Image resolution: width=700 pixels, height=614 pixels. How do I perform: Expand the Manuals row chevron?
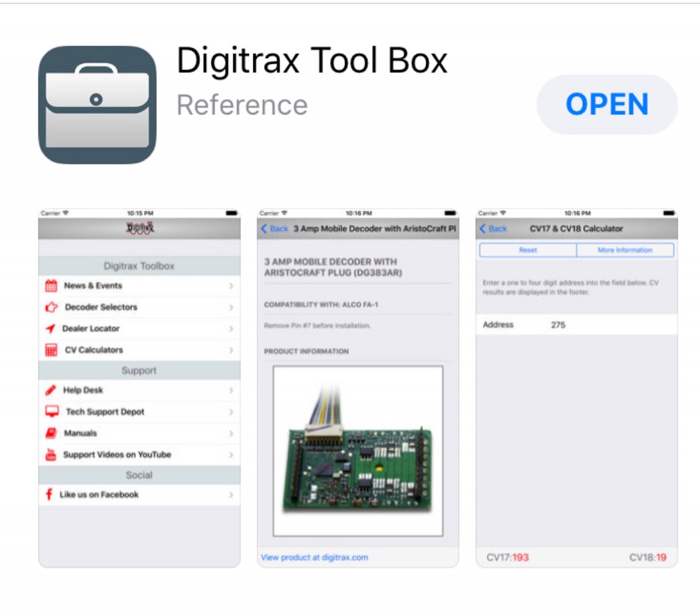coord(231,433)
